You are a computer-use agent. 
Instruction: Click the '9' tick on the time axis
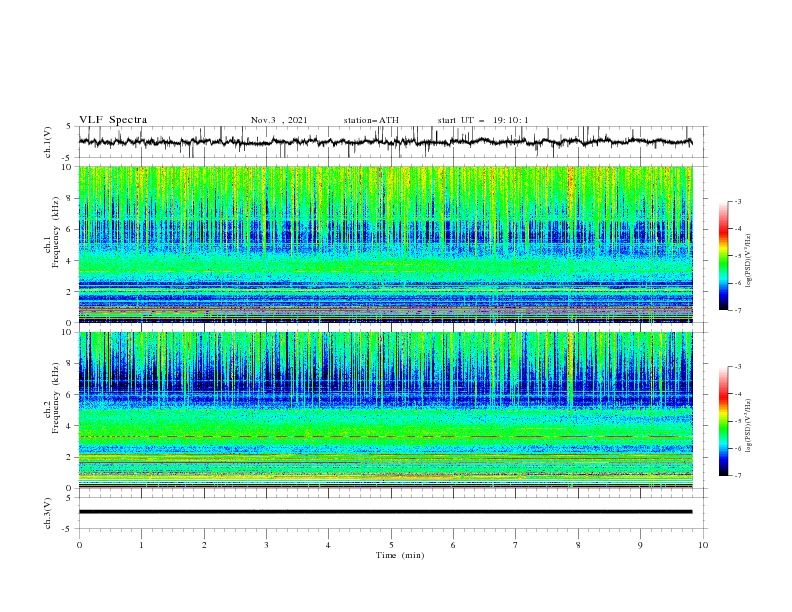coord(640,545)
